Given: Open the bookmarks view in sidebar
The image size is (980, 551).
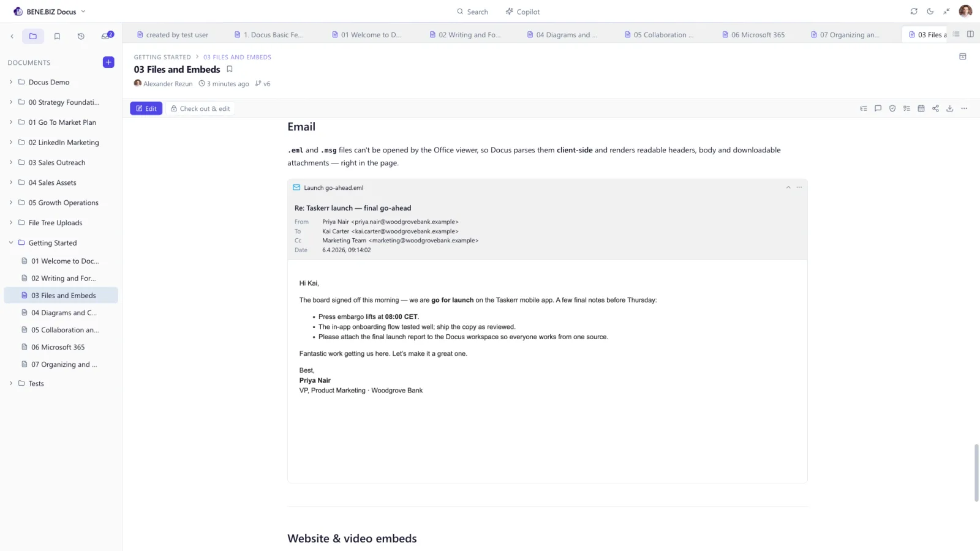Looking at the screenshot, I should point(57,36).
